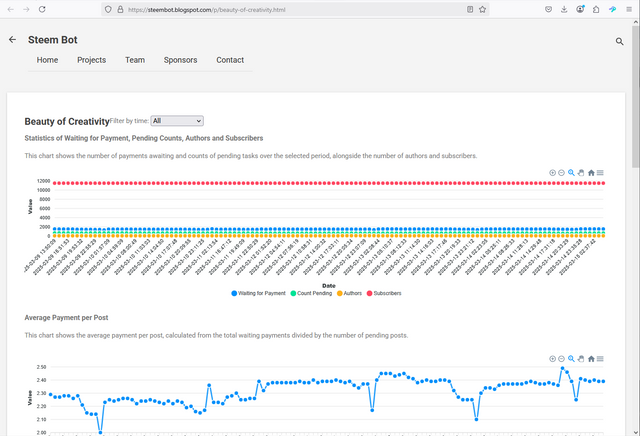Viewport: 640px width, 436px height.
Task: Reset zoom on the Average Payment chart
Action: tap(591, 359)
